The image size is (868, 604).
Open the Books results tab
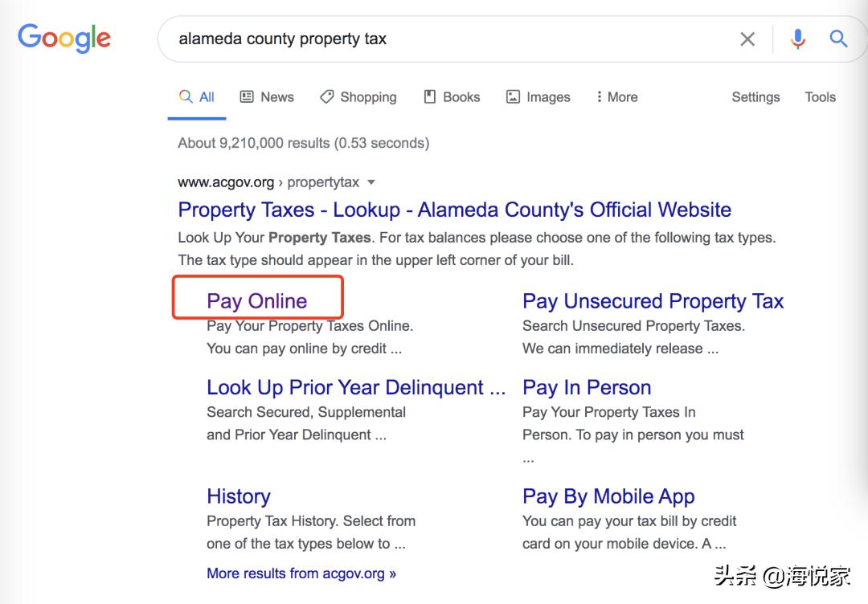pyautogui.click(x=452, y=97)
